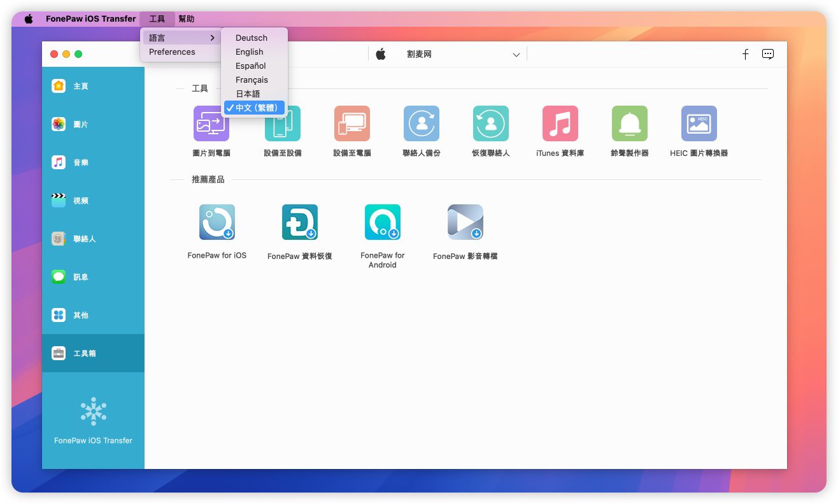Start the 聯絡人備份 contacts backup tool
Image resolution: width=838 pixels, height=504 pixels.
coord(422,123)
